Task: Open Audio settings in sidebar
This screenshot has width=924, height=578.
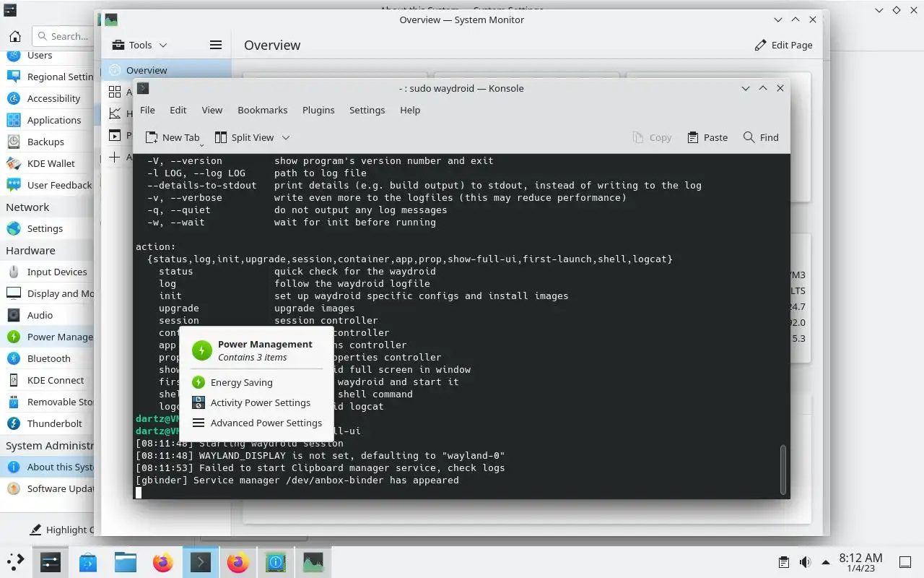Action: (x=48, y=315)
